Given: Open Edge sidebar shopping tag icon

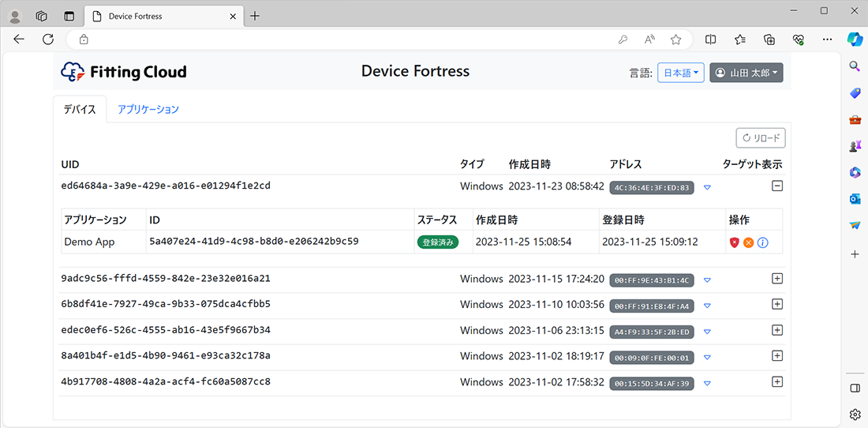Looking at the screenshot, I should tap(855, 93).
